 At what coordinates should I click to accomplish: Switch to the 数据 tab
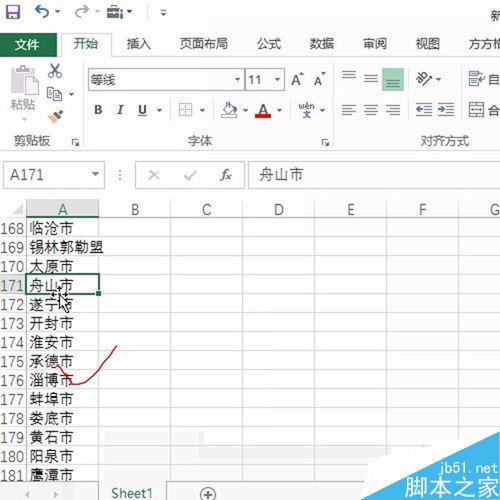(322, 44)
